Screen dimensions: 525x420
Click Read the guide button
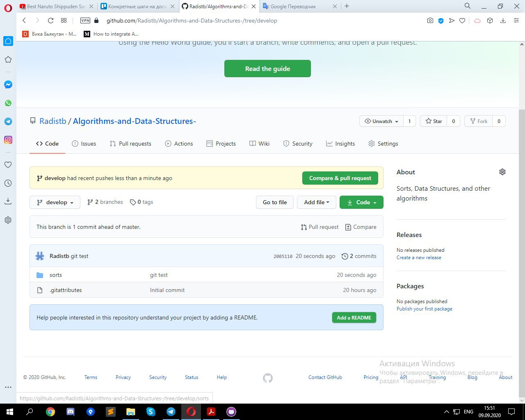(x=267, y=68)
